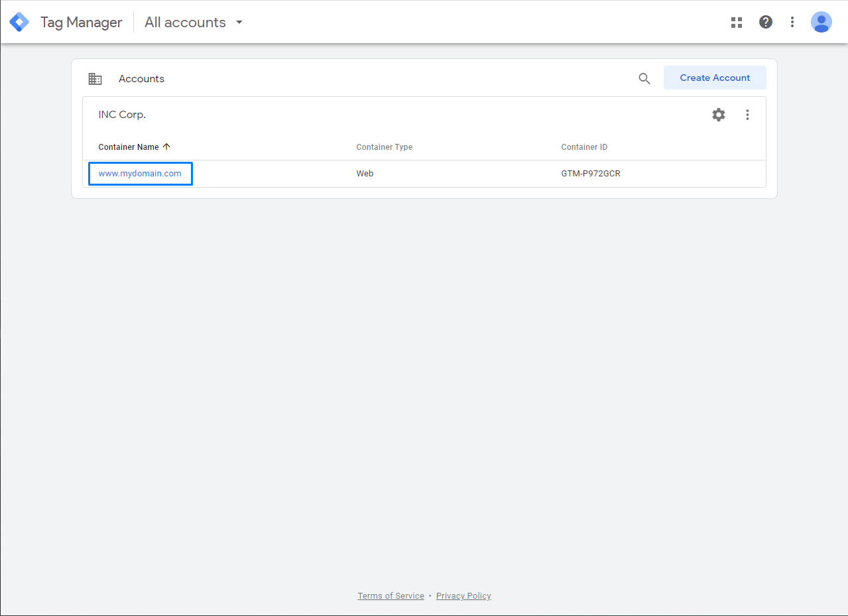The width and height of the screenshot is (848, 616).
Task: Click the Container Name sort arrow
Action: 166,147
